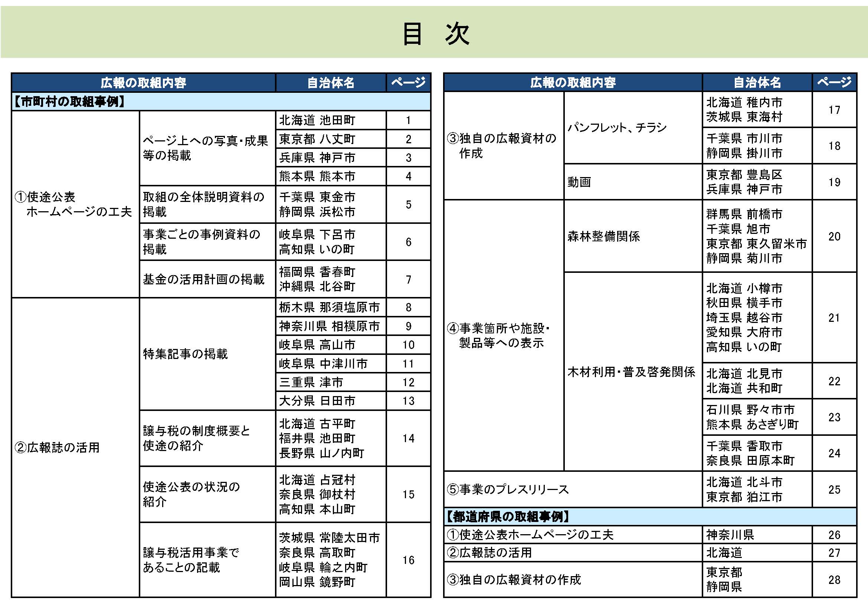Viewport: 868px width, 614px height.
Task: Click page number 16 cell
Action: 408,560
